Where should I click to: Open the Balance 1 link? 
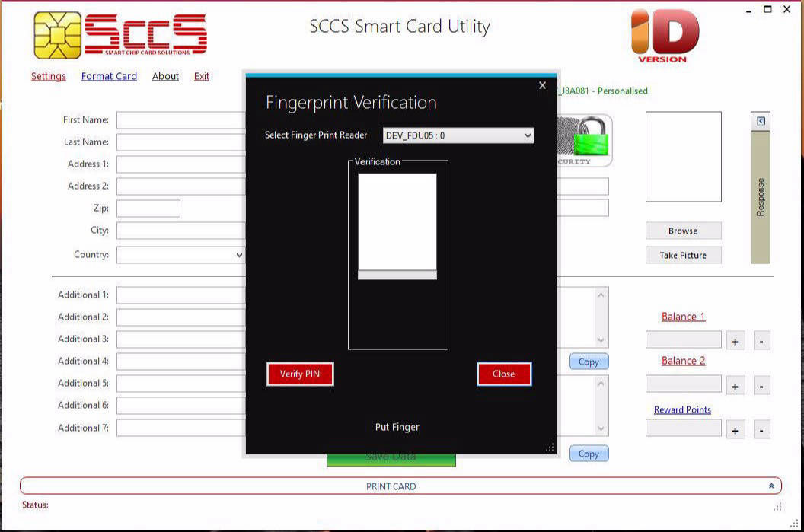coord(683,317)
